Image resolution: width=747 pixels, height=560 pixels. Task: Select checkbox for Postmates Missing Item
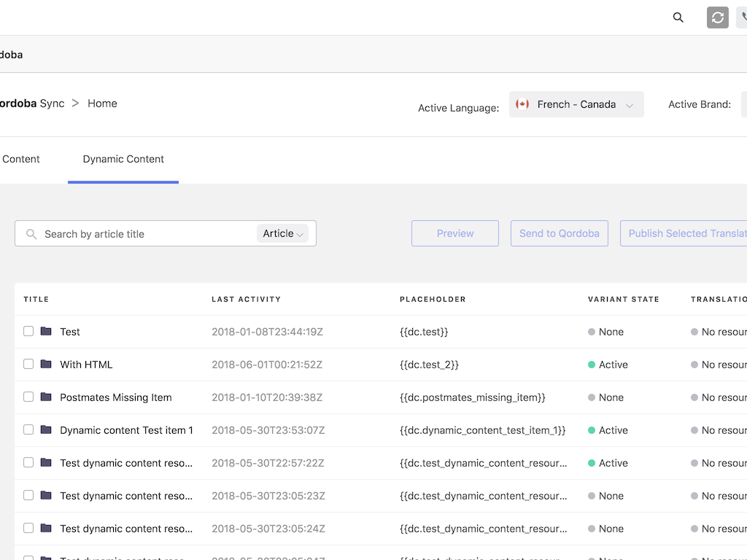click(x=28, y=397)
